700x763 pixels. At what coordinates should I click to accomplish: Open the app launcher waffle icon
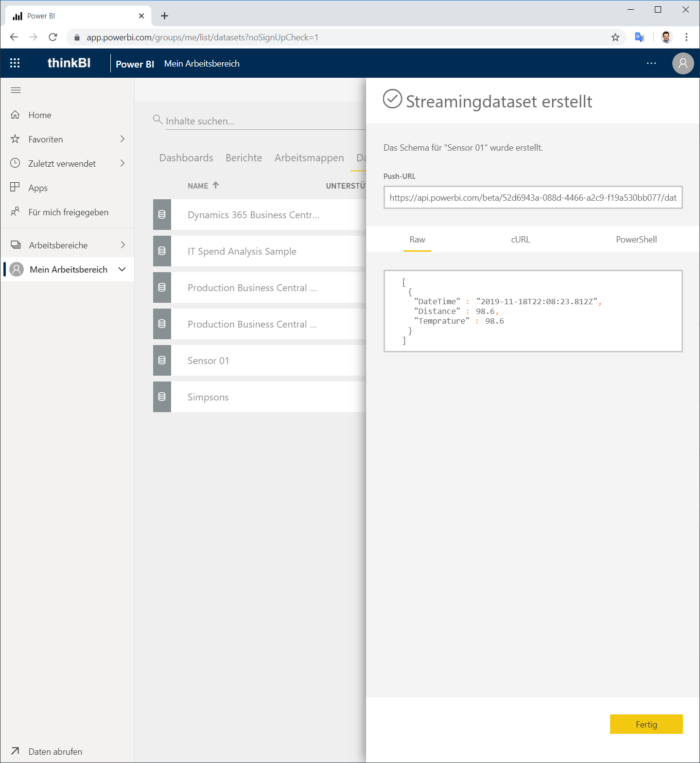coord(15,63)
